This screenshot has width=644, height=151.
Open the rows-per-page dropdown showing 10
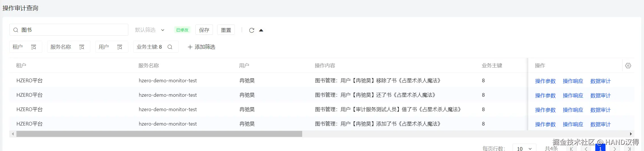(x=524, y=148)
